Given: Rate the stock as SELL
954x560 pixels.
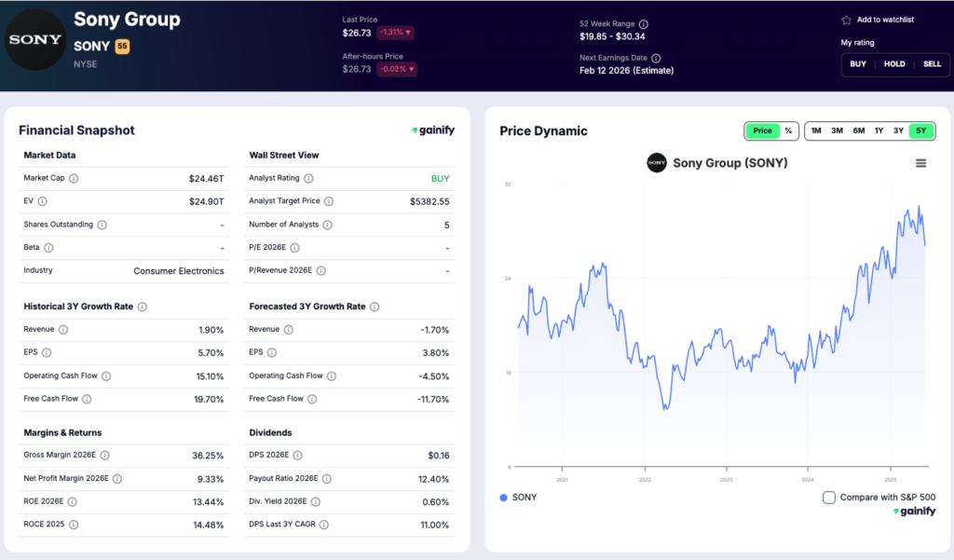Looking at the screenshot, I should pos(932,64).
